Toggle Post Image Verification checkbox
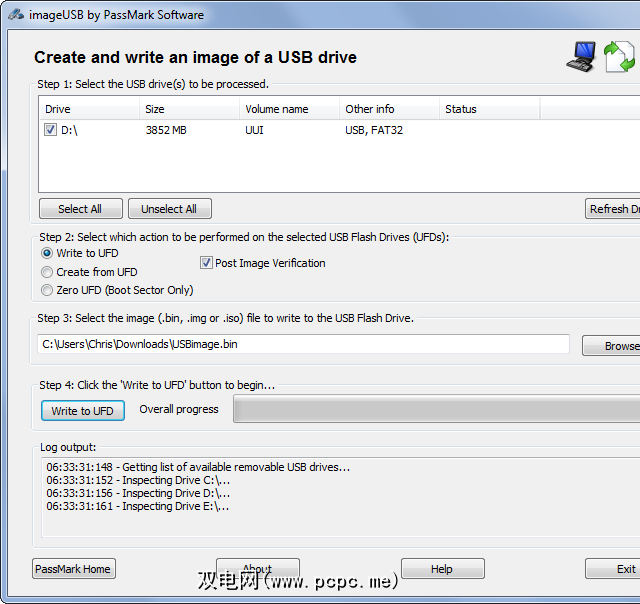The width and height of the screenshot is (640, 604). tap(206, 263)
